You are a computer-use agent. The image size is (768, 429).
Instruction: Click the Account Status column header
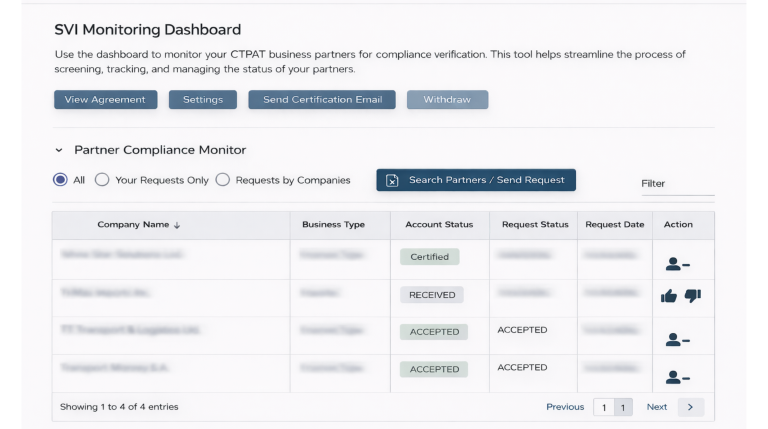tap(439, 224)
